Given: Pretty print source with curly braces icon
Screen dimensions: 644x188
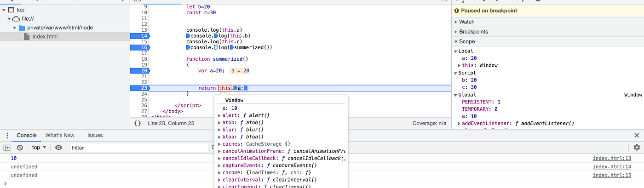Looking at the screenshot, I should click(138, 123).
